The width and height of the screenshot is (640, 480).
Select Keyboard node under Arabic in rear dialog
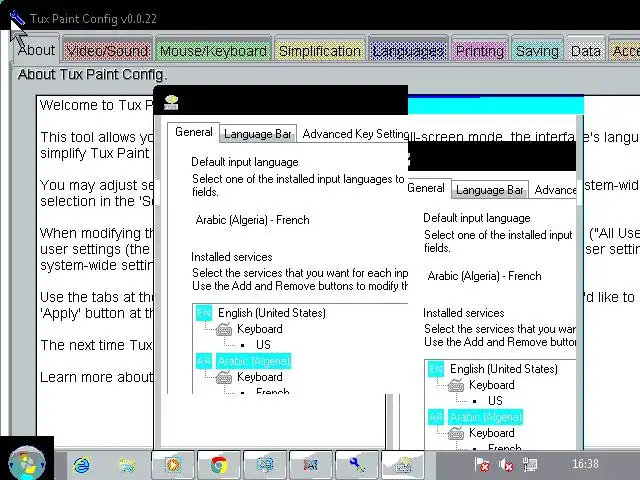tap(491, 433)
